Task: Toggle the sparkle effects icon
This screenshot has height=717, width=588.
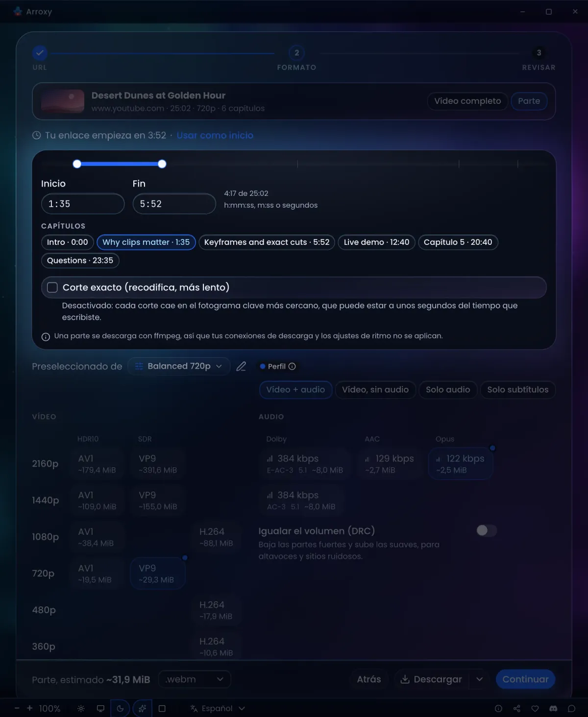Action: coord(142,709)
